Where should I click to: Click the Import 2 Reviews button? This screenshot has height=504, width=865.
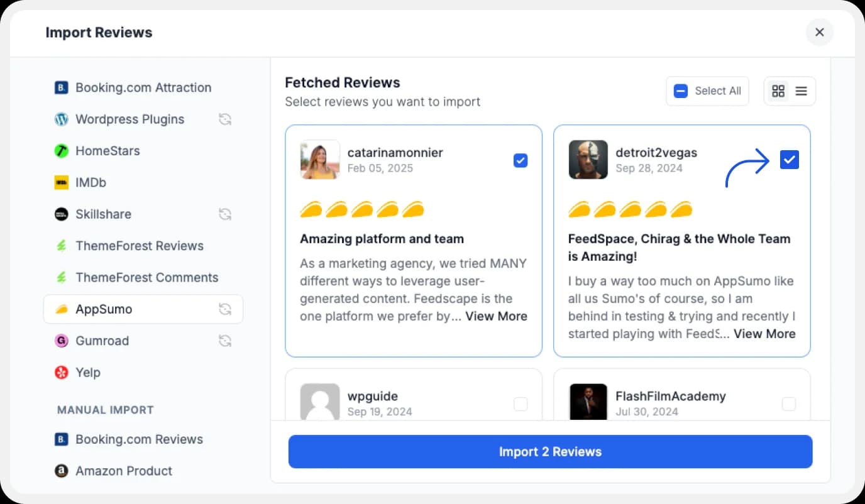tap(550, 451)
